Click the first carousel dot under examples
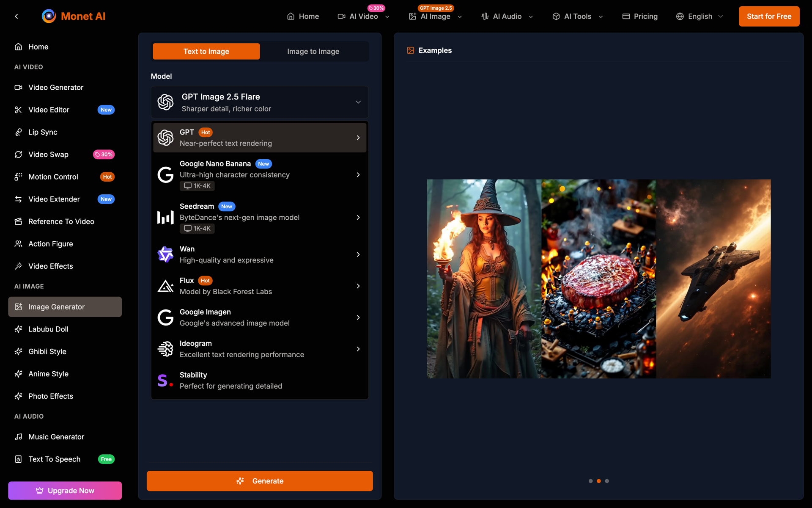This screenshot has width=812, height=508. (590, 481)
